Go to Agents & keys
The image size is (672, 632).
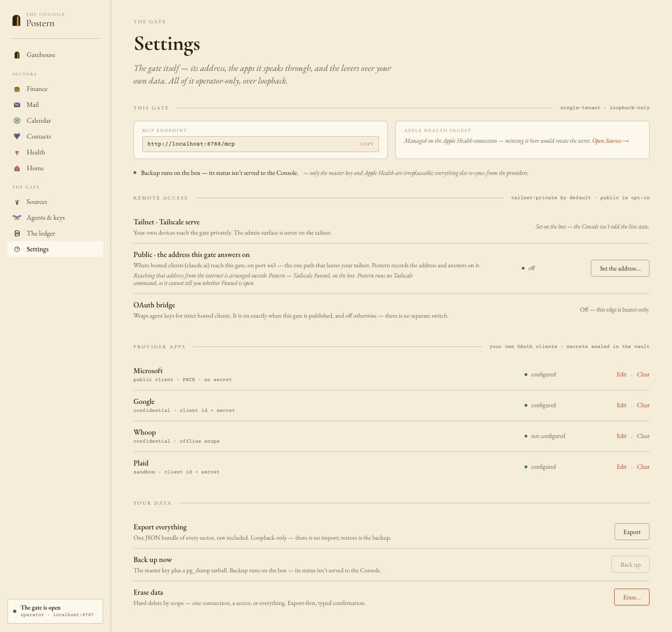pos(55,218)
